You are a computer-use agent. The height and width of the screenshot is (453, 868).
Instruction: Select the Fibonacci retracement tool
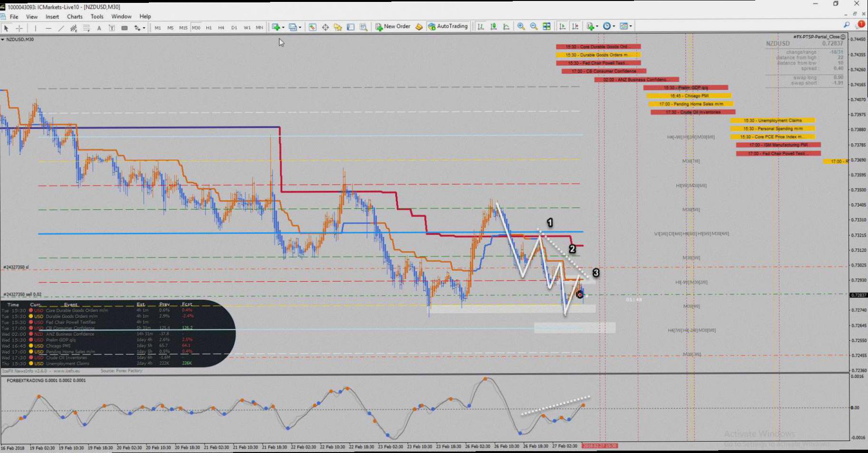click(x=87, y=28)
